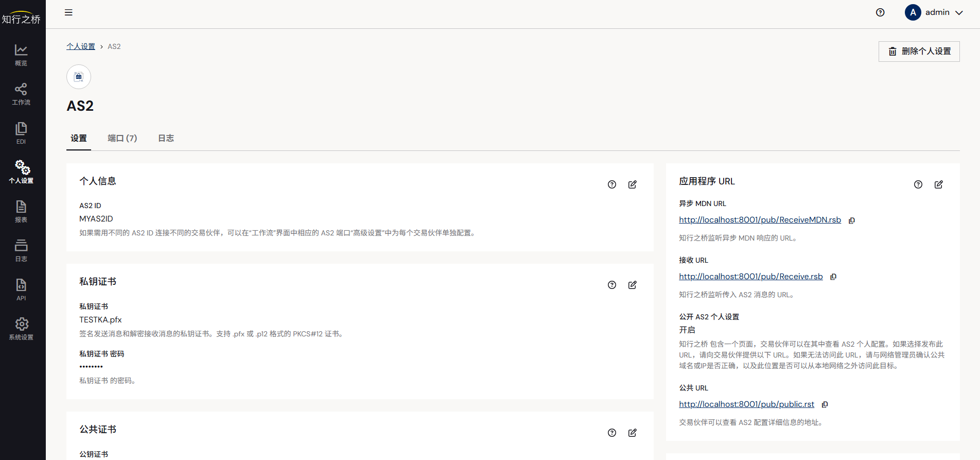Open help for 个人信息 section
This screenshot has width=980, height=460.
click(612, 184)
